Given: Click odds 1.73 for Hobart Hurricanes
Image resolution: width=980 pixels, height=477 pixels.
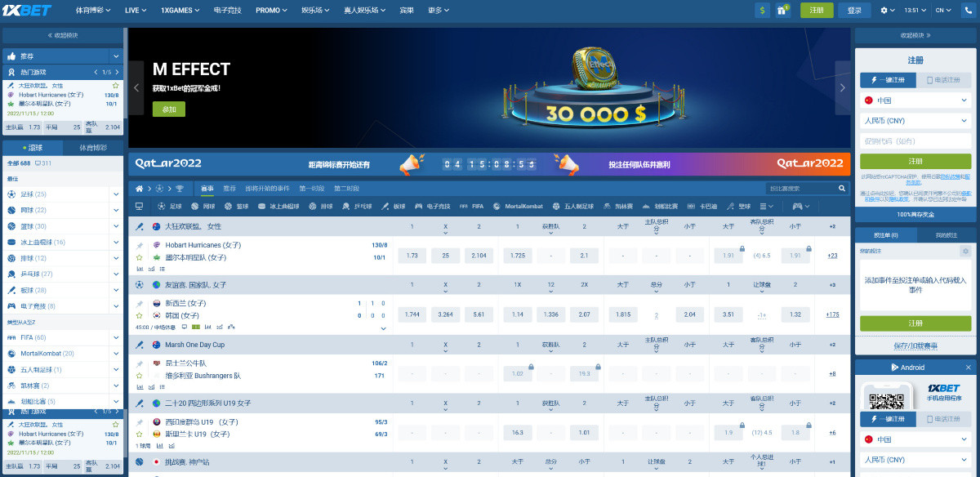Looking at the screenshot, I should tap(412, 256).
